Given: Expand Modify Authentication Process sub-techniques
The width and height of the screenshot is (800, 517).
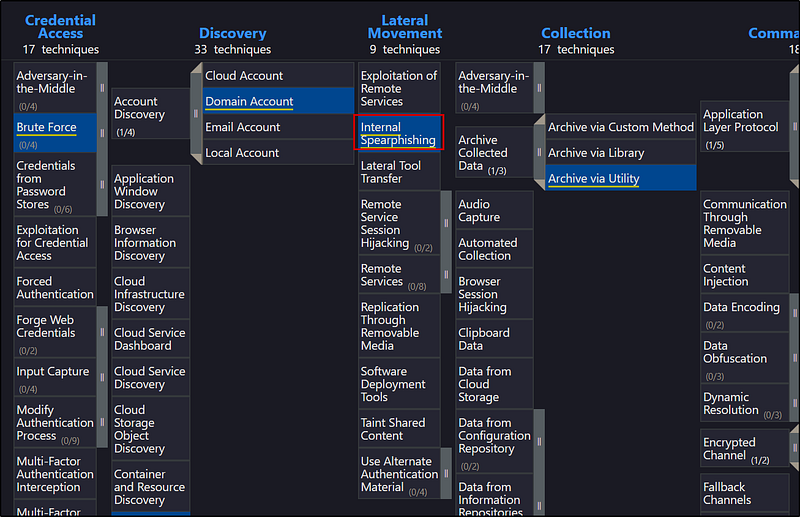Looking at the screenshot, I should pyautogui.click(x=102, y=423).
